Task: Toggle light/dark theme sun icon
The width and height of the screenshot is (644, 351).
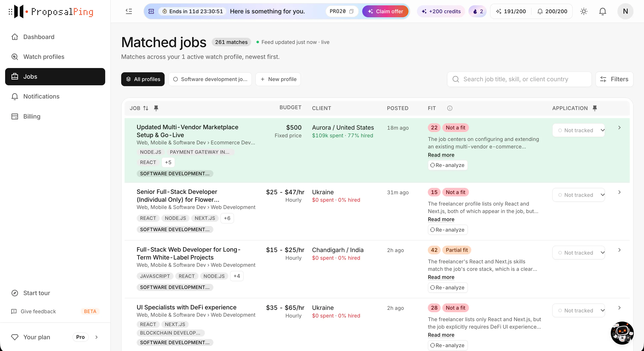Action: pyautogui.click(x=584, y=11)
